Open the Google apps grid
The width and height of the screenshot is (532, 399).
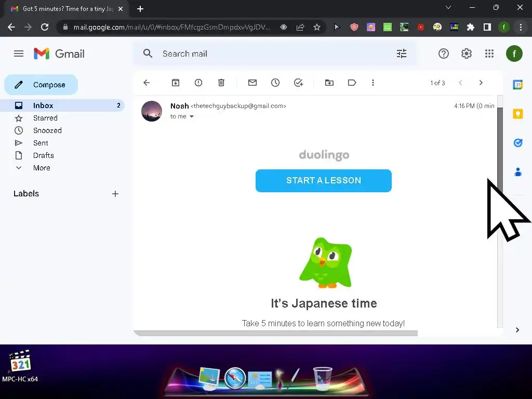coord(489,54)
